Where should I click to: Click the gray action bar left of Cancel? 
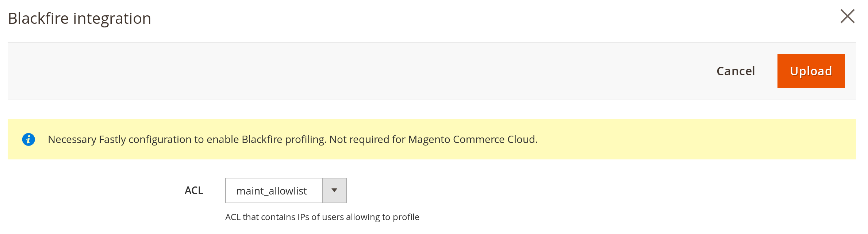(329, 71)
